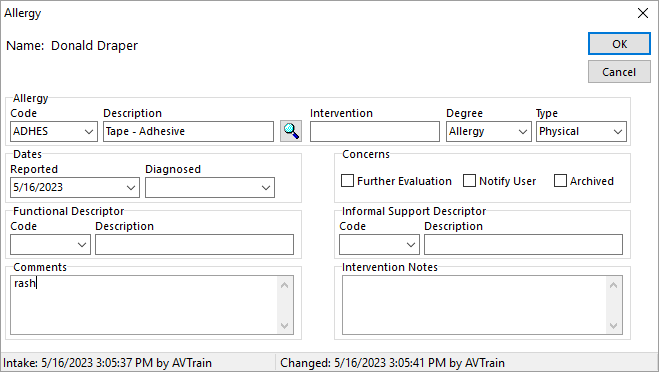
Task: Click the allergy Description field with Tape - Adhesive
Action: pyautogui.click(x=188, y=132)
